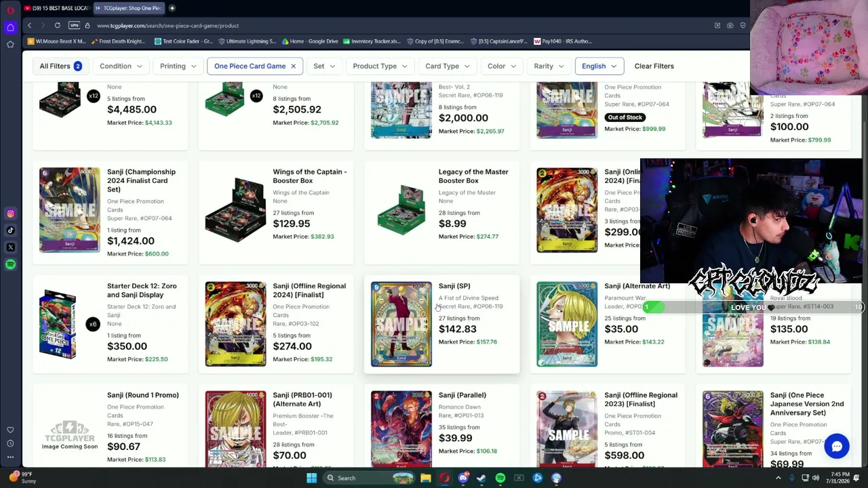Open a new browser tab with plus

tap(172, 8)
